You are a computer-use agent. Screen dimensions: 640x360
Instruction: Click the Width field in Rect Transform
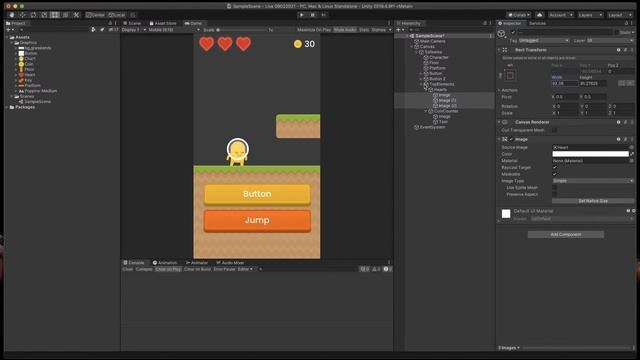565,83
